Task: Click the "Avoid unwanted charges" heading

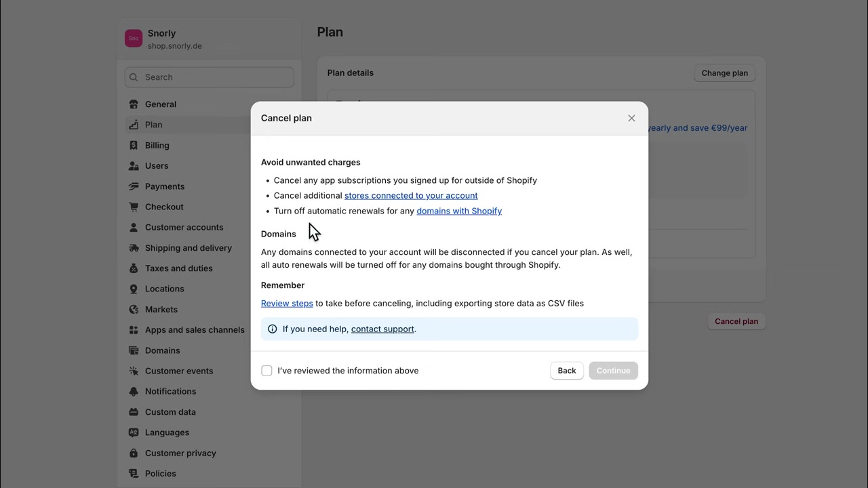Action: 311,162
